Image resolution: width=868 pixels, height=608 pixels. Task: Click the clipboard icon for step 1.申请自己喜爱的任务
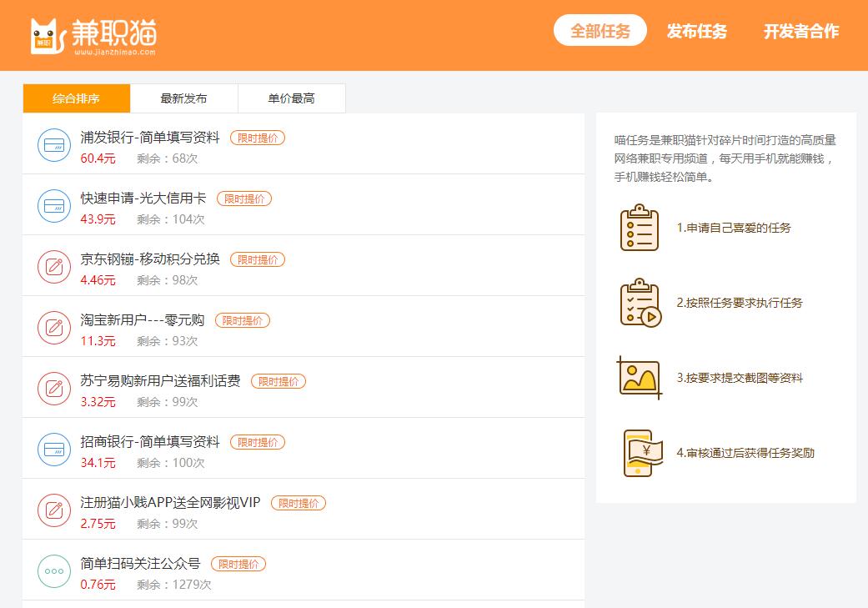tap(640, 228)
